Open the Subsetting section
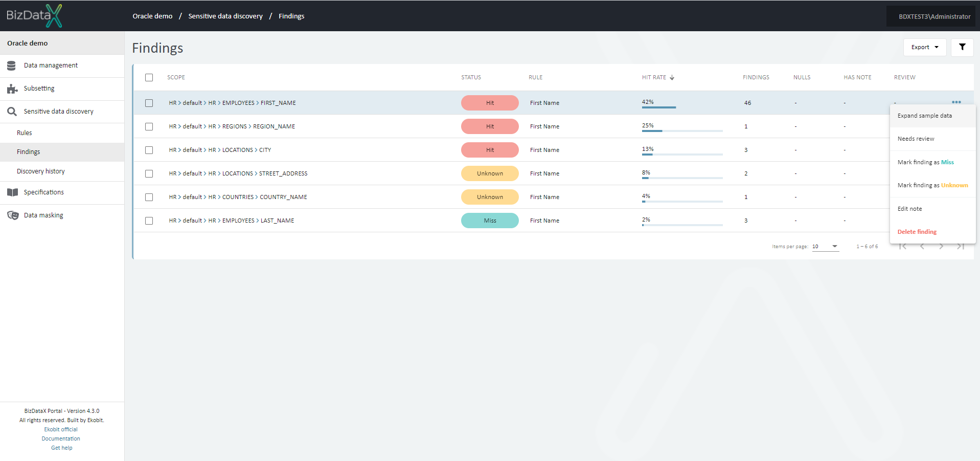Image resolution: width=980 pixels, height=461 pixels. click(x=62, y=89)
